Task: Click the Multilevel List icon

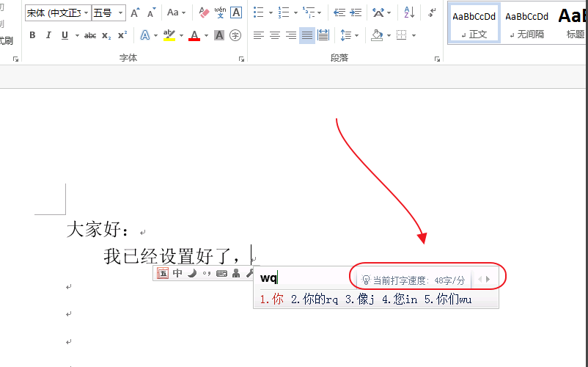Action: pos(309,12)
